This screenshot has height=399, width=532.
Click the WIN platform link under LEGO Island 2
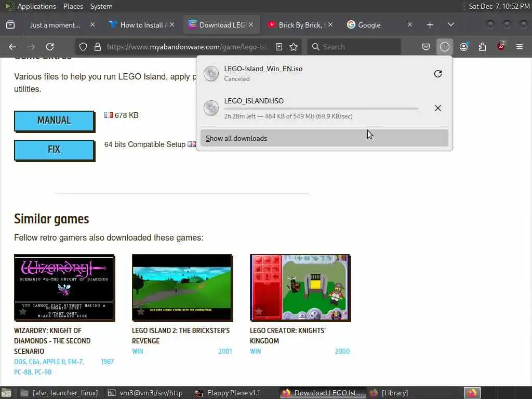[x=137, y=351]
